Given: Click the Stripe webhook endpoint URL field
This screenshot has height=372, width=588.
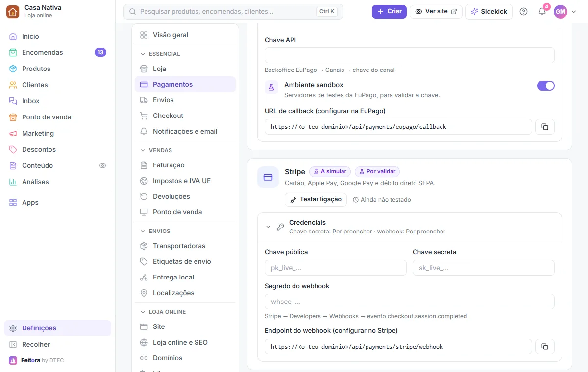Looking at the screenshot, I should (398, 347).
